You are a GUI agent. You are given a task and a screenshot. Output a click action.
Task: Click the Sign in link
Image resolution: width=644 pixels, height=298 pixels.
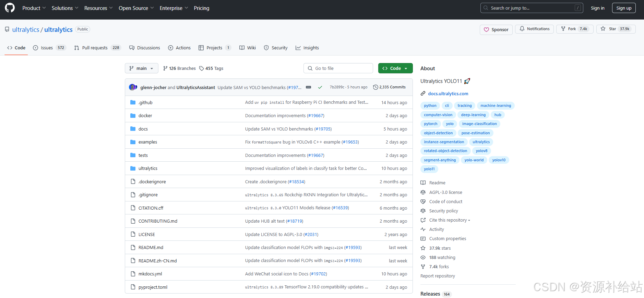tap(597, 8)
